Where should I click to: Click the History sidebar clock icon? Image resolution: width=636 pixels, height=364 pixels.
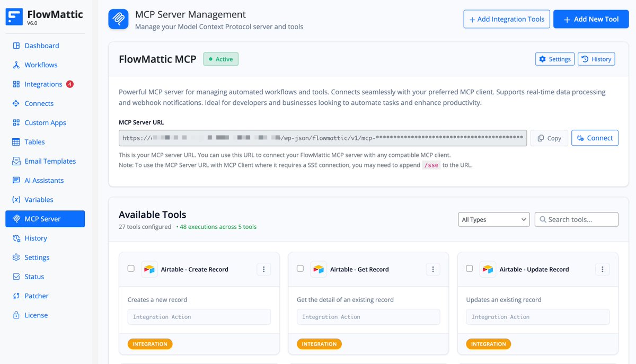[x=16, y=238]
